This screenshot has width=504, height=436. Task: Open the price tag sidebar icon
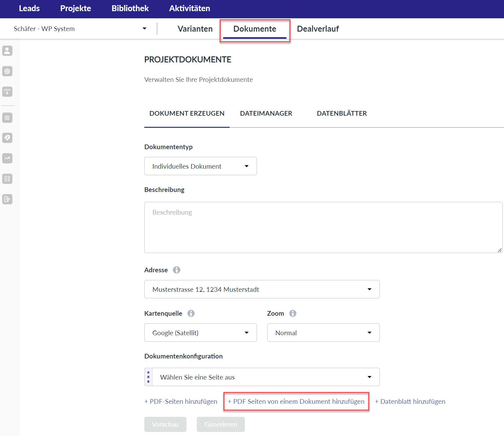coord(7,138)
